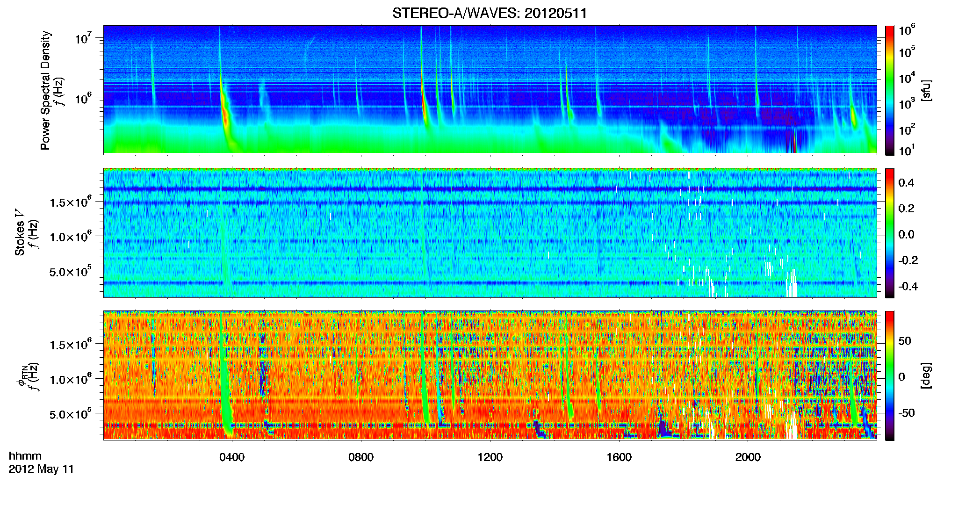Click the 1200 time tick label
Image resolution: width=980 pixels, height=505 pixels.
point(490,457)
